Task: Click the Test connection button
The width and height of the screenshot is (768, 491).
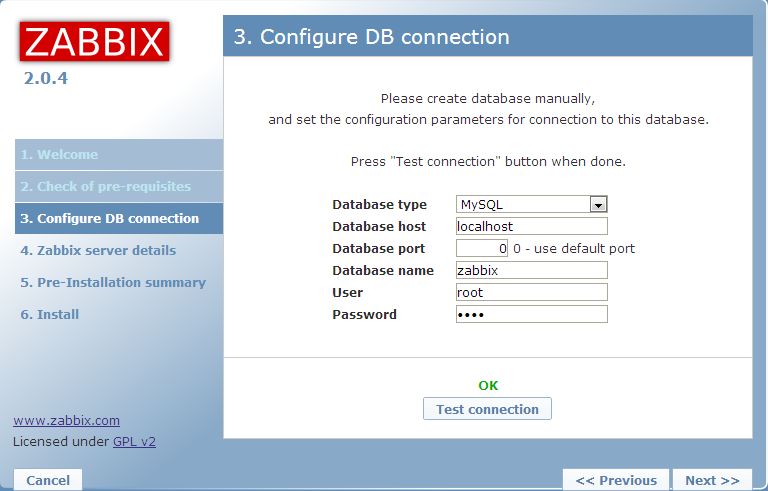Action: [487, 409]
